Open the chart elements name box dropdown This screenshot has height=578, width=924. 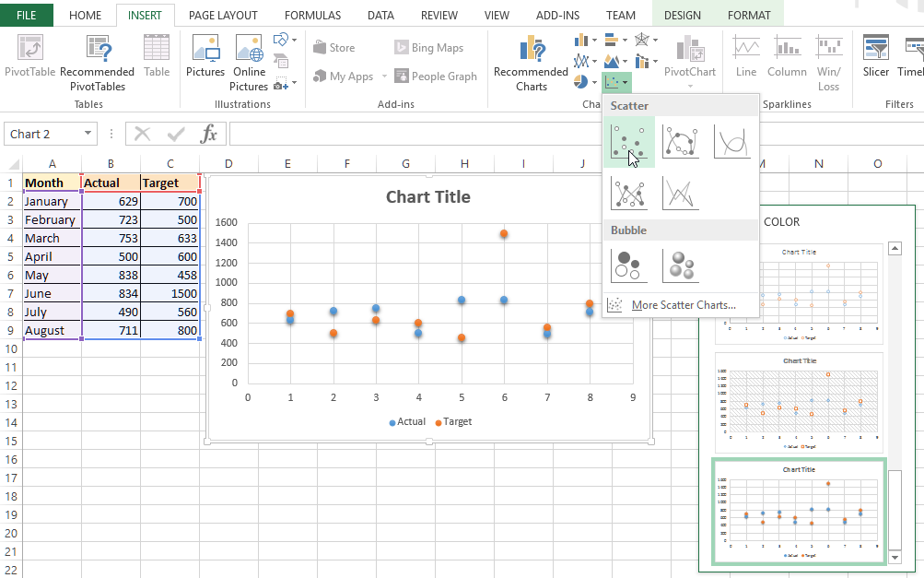coord(87,134)
